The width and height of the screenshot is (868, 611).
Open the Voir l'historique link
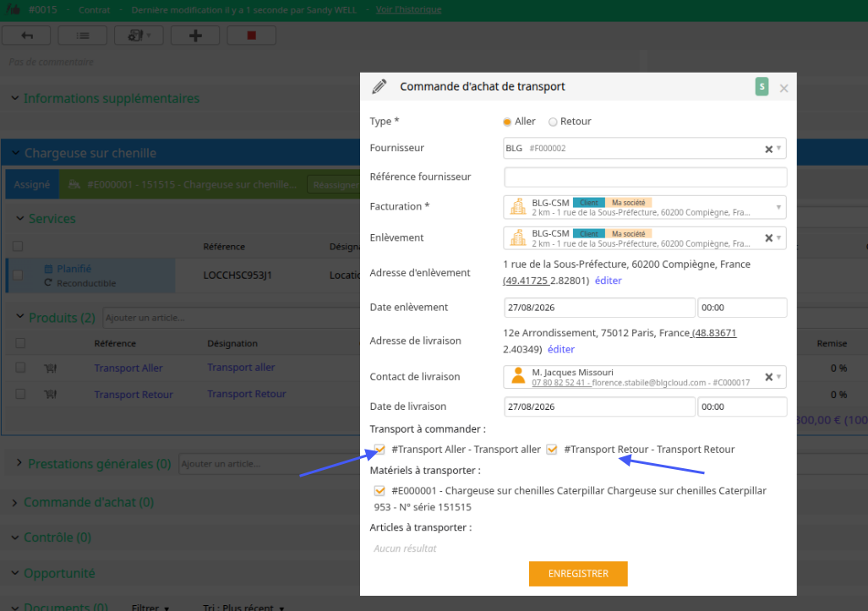pyautogui.click(x=408, y=9)
